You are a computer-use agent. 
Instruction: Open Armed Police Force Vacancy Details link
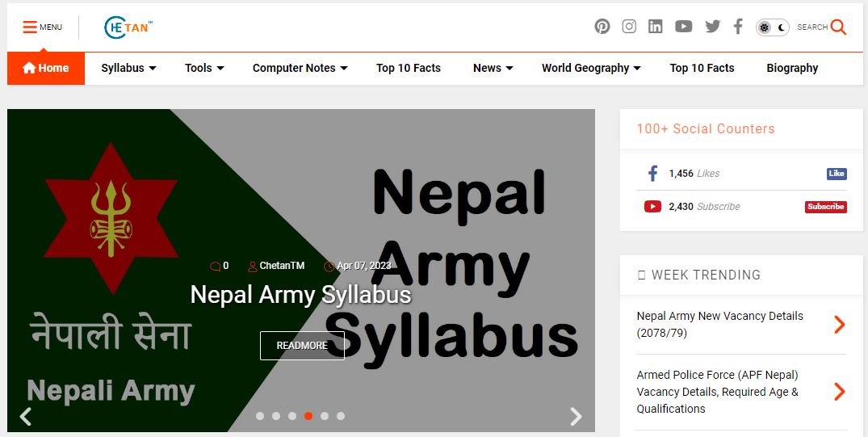pyautogui.click(x=718, y=392)
